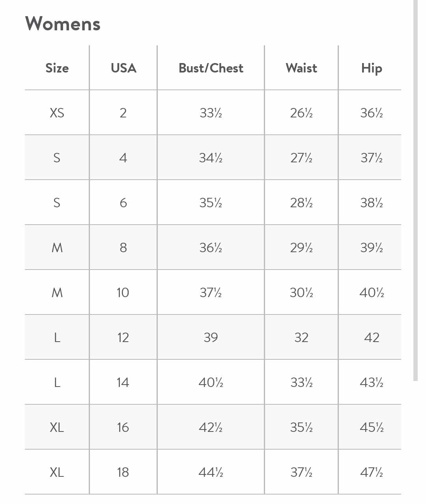Select USA size 8 cell

click(x=123, y=247)
